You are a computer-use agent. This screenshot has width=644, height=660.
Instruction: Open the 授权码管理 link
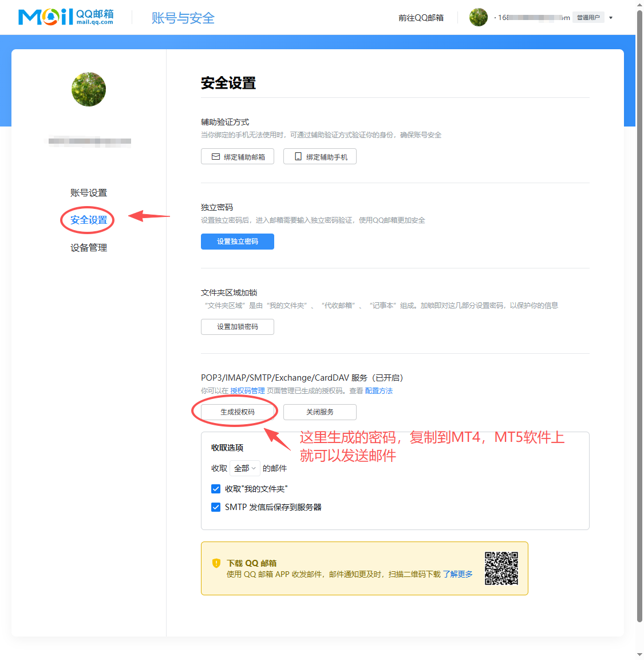point(247,391)
